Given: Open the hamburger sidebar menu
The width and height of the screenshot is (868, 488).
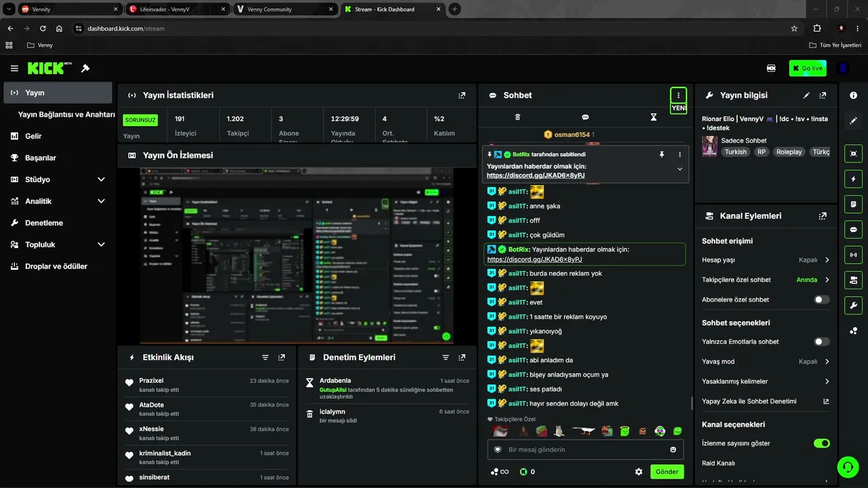Looking at the screenshot, I should 14,68.
